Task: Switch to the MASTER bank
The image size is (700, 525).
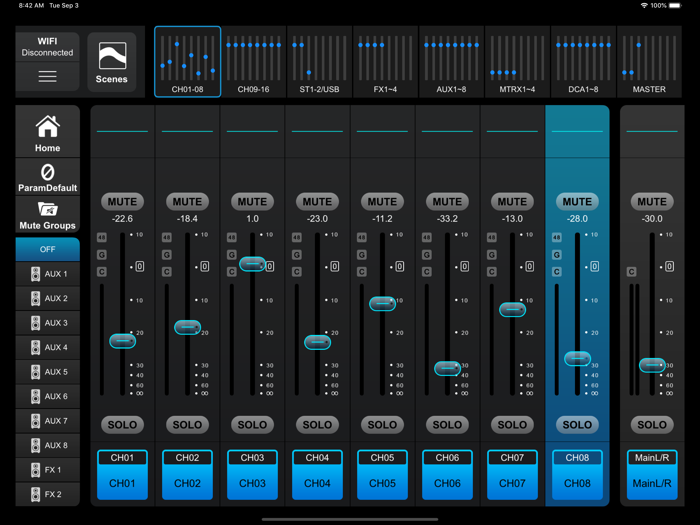Action: [649, 62]
